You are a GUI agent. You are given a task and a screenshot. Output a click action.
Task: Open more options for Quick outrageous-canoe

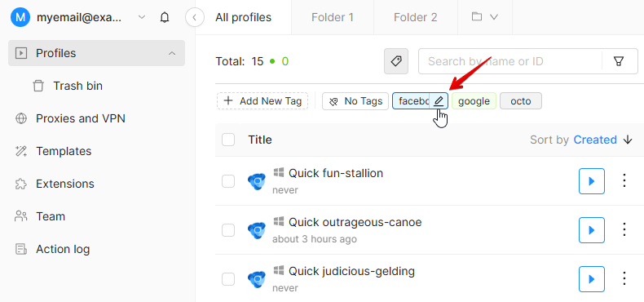click(x=624, y=230)
